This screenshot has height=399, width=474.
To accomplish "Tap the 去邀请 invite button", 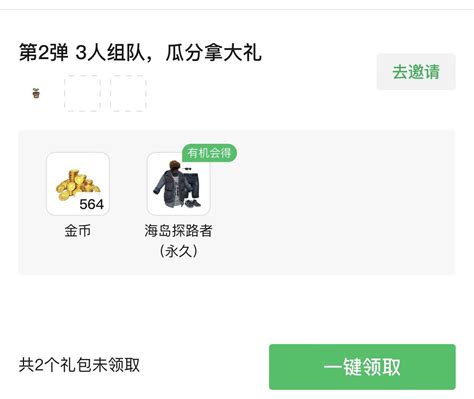I will pos(416,72).
